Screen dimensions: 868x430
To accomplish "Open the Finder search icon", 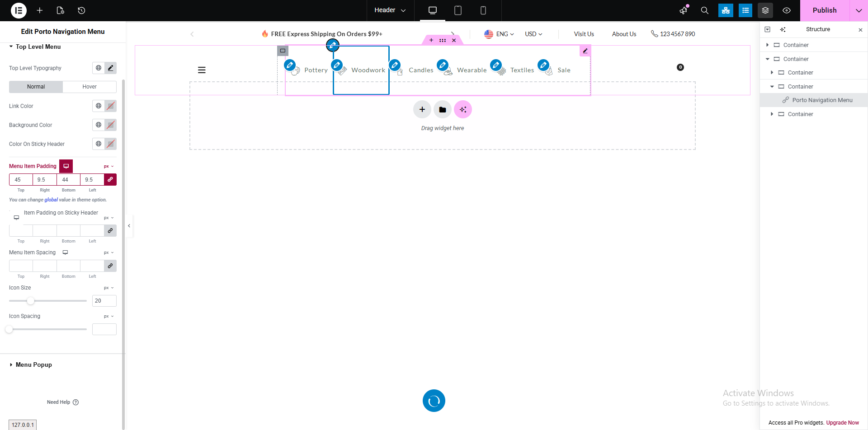I will click(x=705, y=10).
